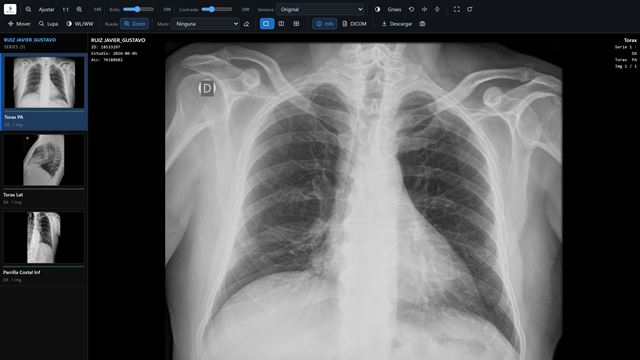Click the zoom-in magnifier icon after 1:1

pyautogui.click(x=79, y=9)
